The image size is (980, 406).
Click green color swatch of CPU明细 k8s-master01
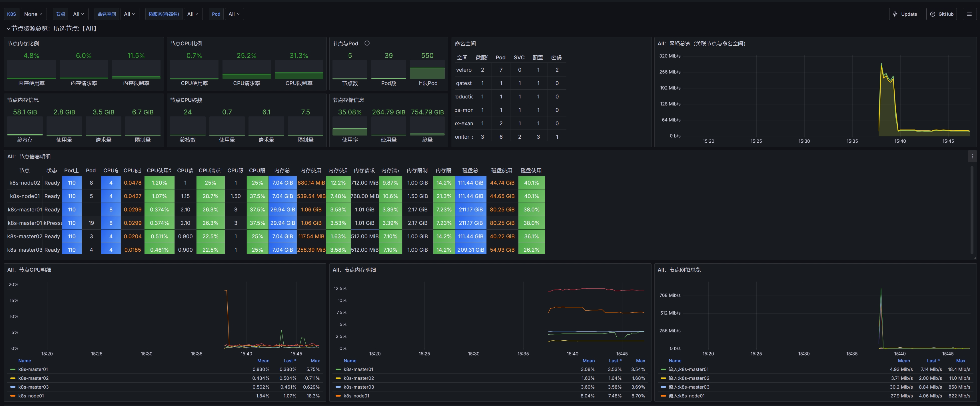click(x=13, y=369)
